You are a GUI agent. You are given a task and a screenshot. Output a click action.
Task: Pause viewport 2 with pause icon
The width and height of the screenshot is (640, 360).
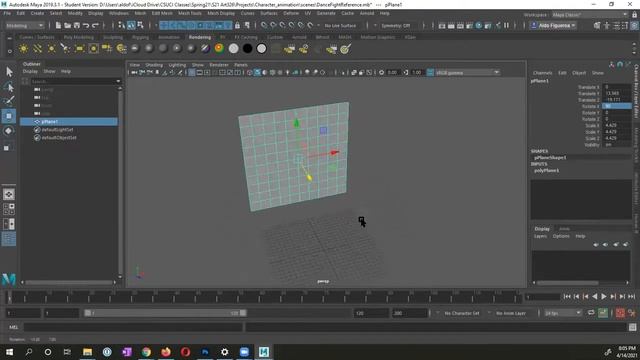(x=506, y=25)
